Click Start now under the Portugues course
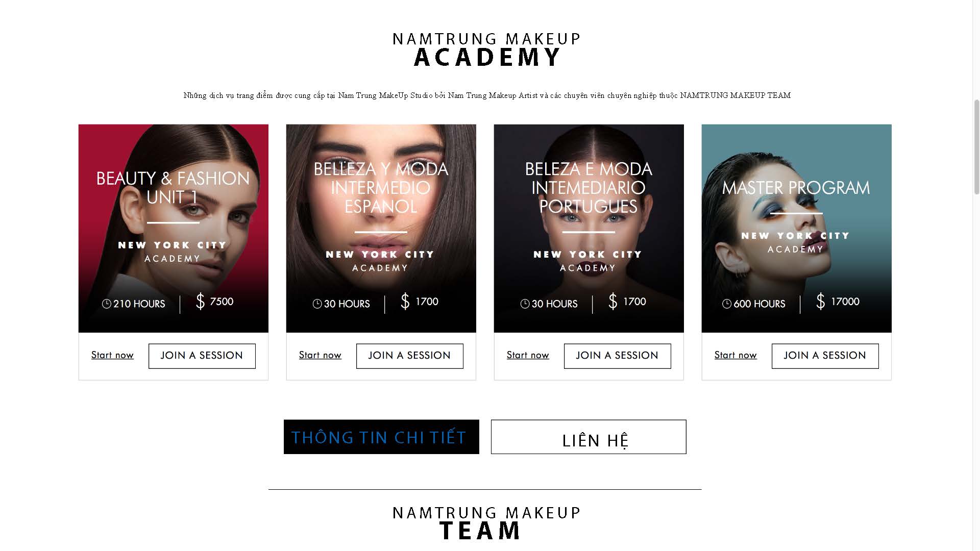Screen dimensions: 980x551 click(528, 355)
